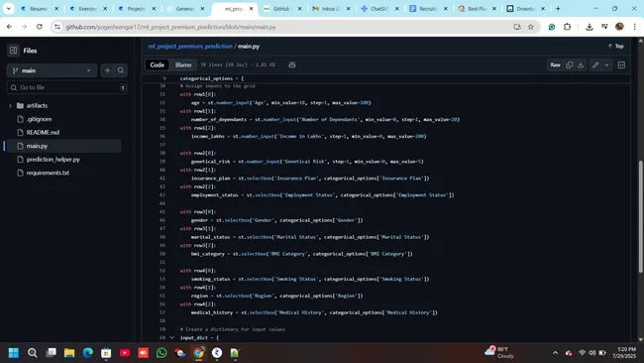Close the Best Pla browser tab
644x363 pixels.
pos(494,8)
